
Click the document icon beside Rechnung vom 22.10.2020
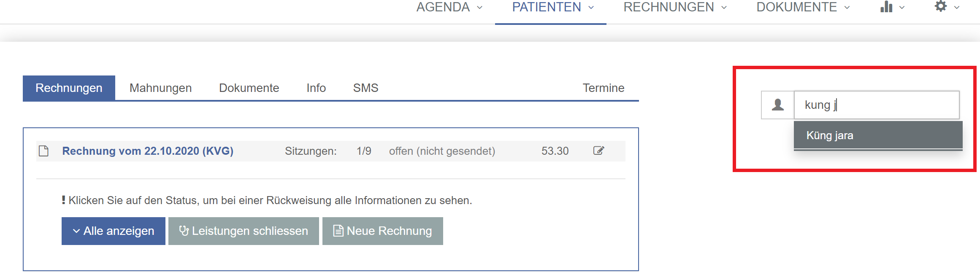pyautogui.click(x=43, y=151)
